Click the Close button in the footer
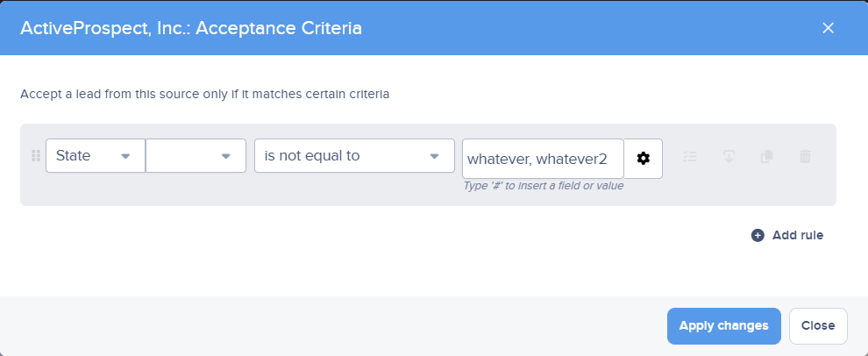 (x=817, y=325)
